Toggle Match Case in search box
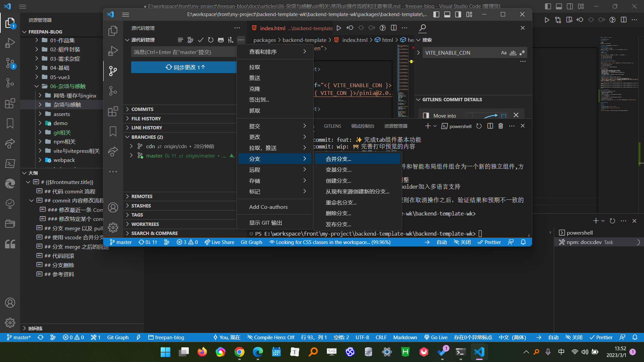 point(503,53)
